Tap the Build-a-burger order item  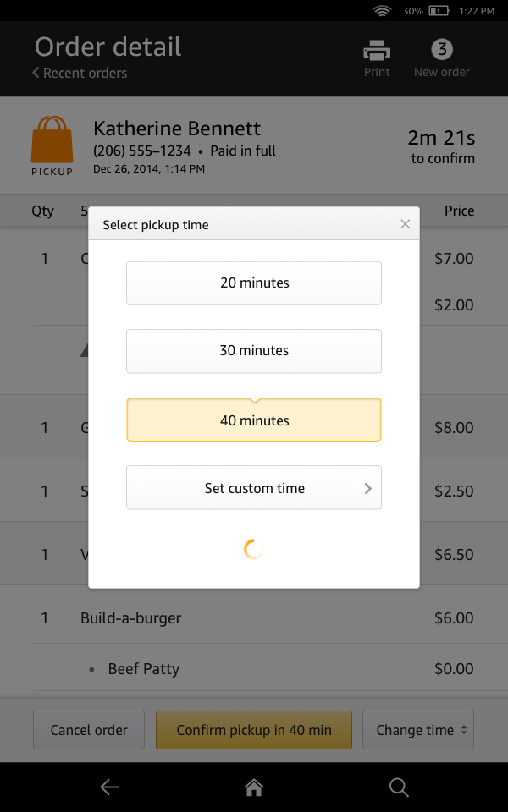[x=130, y=618]
